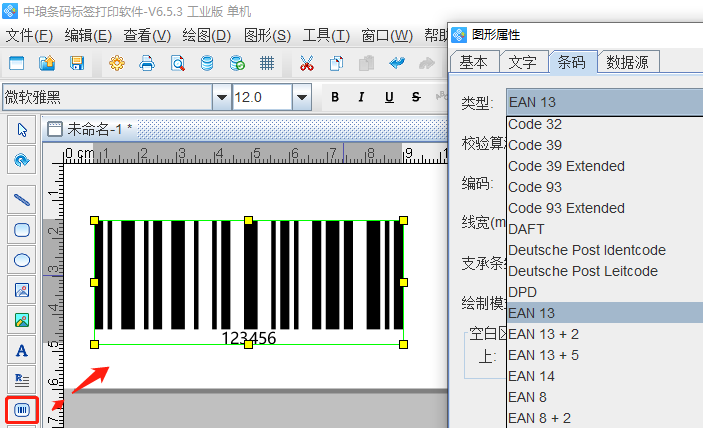Image resolution: width=703 pixels, height=428 pixels.
Task: Select the ellipse drawing tool
Action: coord(22,260)
